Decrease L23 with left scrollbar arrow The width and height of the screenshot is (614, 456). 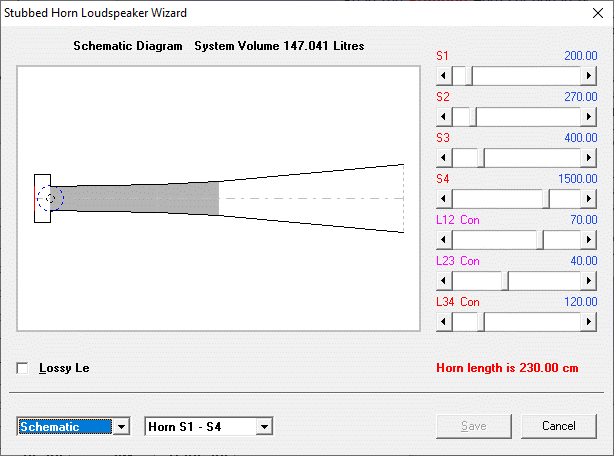point(444,281)
